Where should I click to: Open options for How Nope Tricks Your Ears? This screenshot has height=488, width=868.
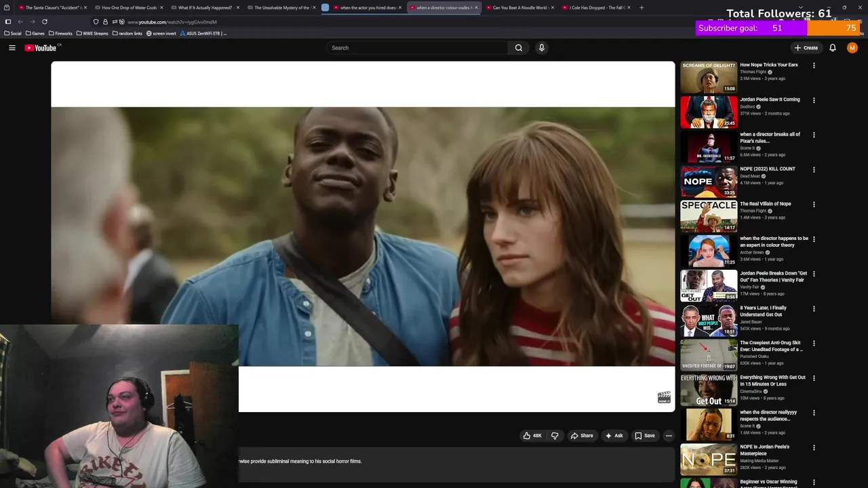coord(814,66)
